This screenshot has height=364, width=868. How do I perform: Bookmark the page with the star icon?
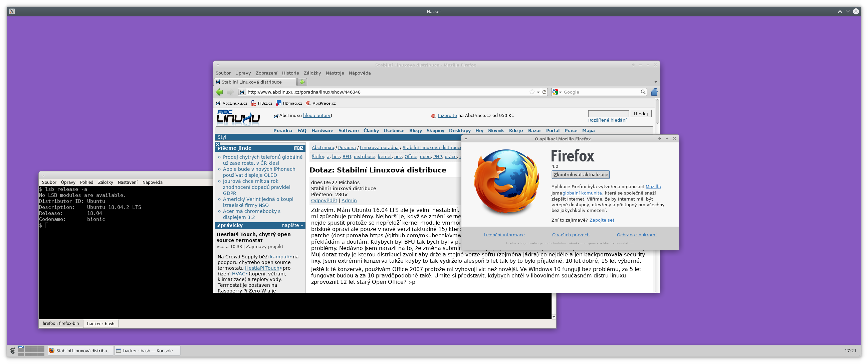click(532, 92)
